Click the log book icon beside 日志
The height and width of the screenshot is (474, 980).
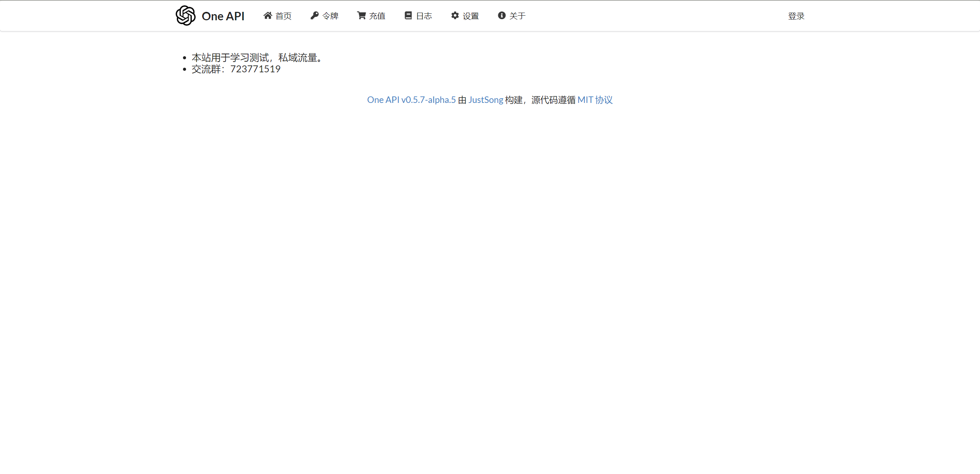[x=408, y=15]
